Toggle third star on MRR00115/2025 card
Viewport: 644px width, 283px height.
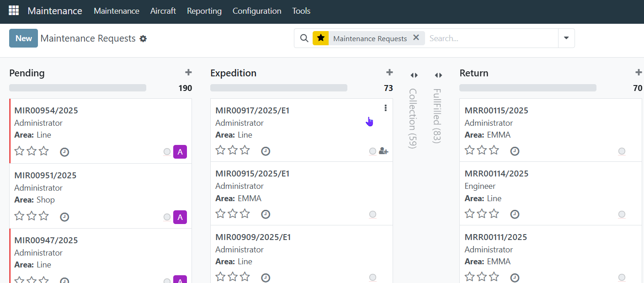tap(494, 150)
